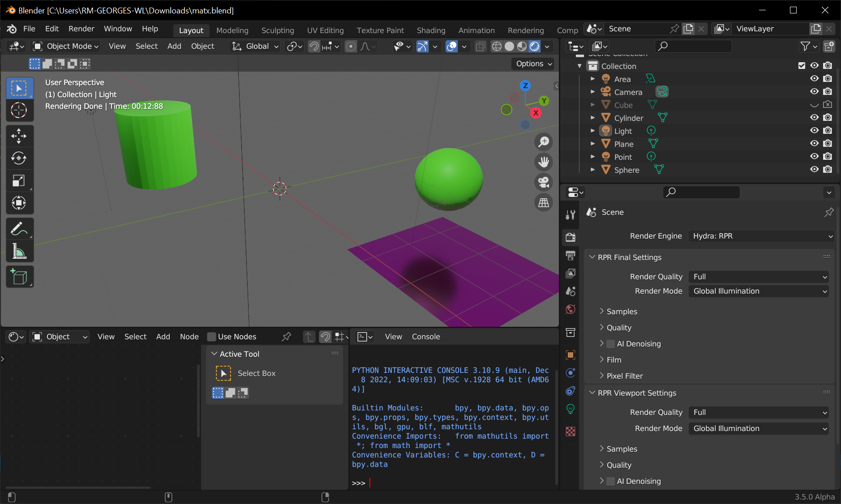Activate the Scale tool

click(x=19, y=180)
